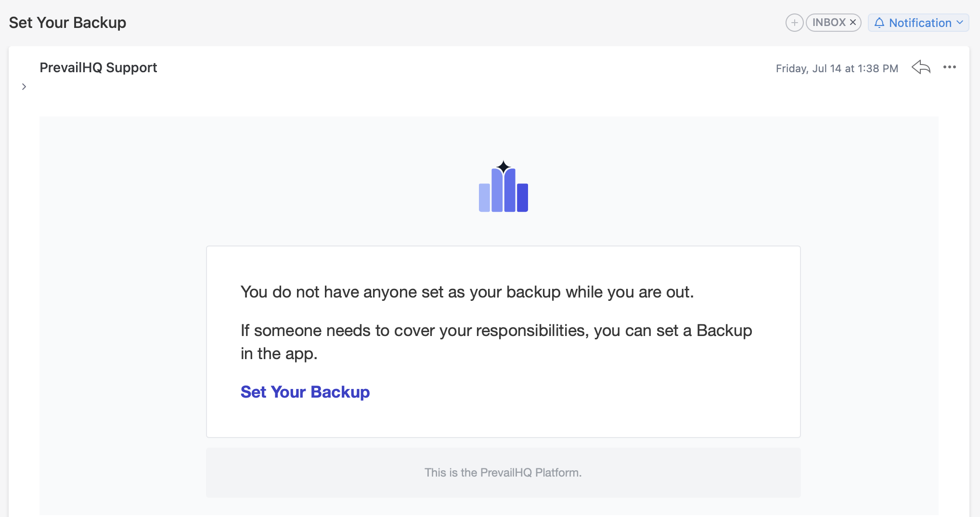The image size is (980, 517).
Task: Open the Set Your Backup link
Action: (305, 392)
